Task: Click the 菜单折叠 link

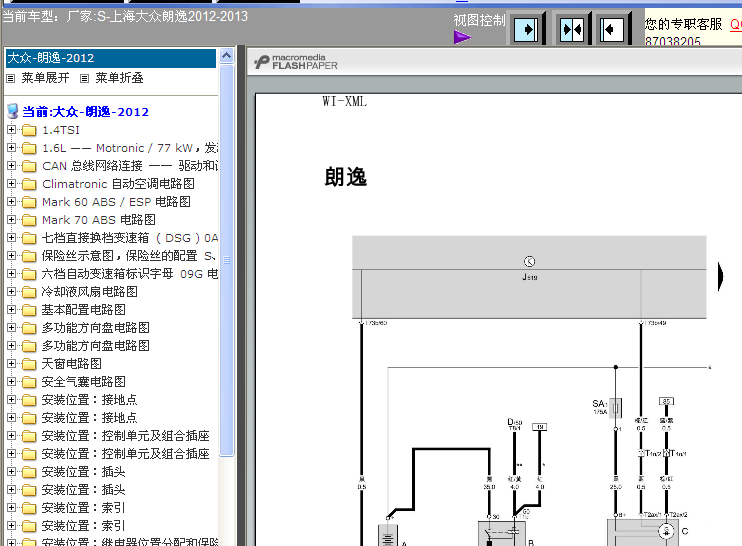Action: (119, 78)
